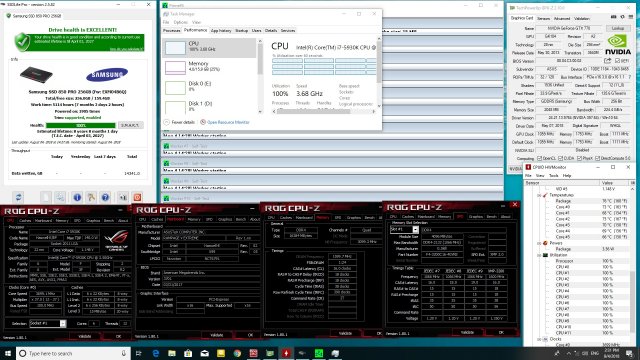Toggle the UEFI checkbox in GPU-Z
640x360 pixels.
coord(618,61)
